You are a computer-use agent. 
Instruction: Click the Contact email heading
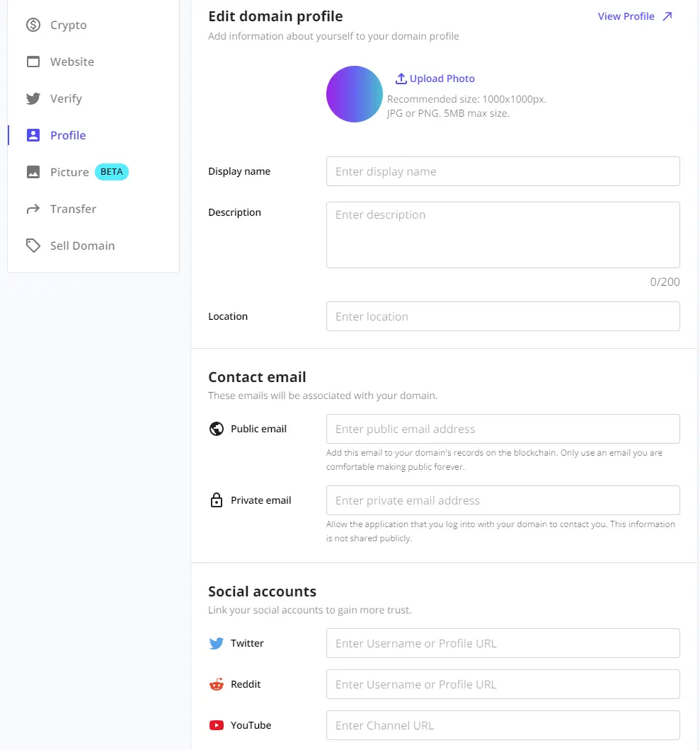257,377
